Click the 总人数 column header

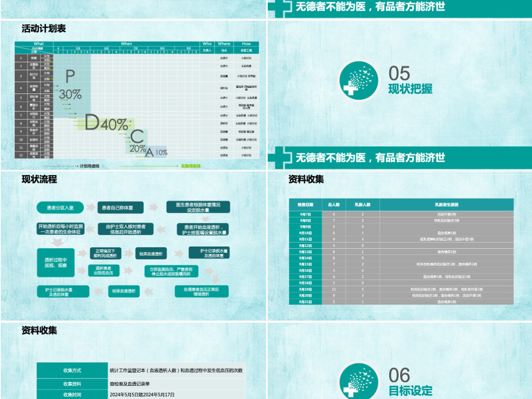click(x=334, y=205)
